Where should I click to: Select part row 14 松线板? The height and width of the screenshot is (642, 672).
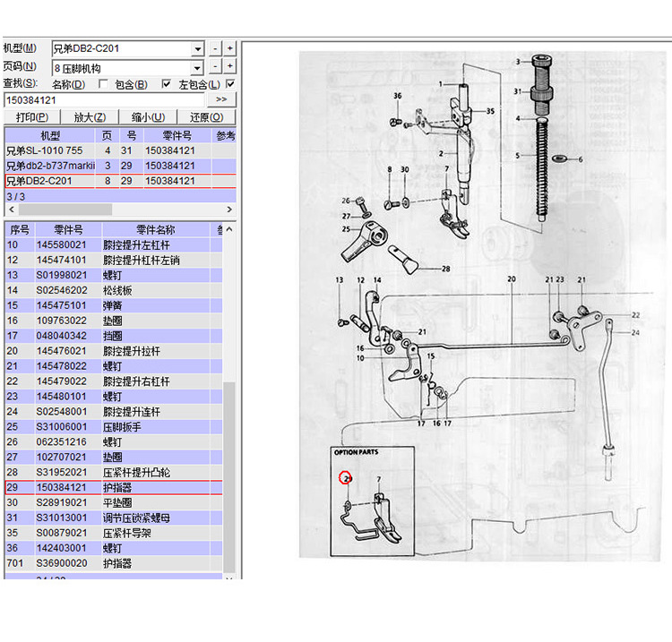click(114, 290)
